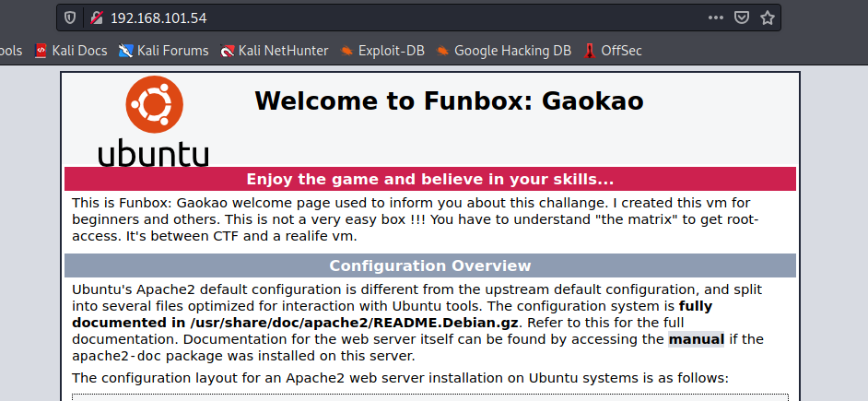Save the page to Pocket
This screenshot has height=401, width=868.
[742, 18]
